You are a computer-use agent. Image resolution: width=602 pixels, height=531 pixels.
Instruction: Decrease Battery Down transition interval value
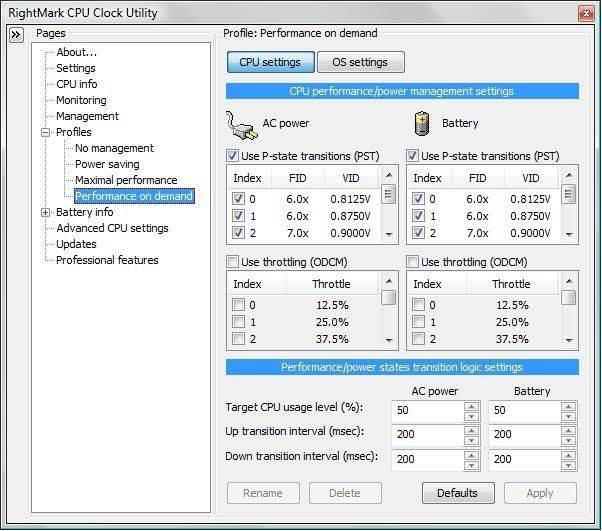point(568,464)
